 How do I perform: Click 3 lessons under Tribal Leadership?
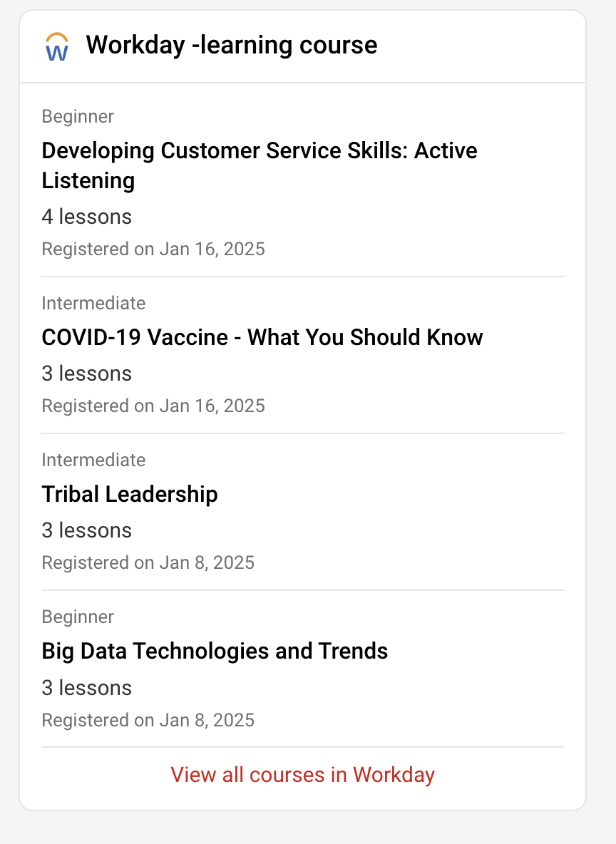coord(87,530)
